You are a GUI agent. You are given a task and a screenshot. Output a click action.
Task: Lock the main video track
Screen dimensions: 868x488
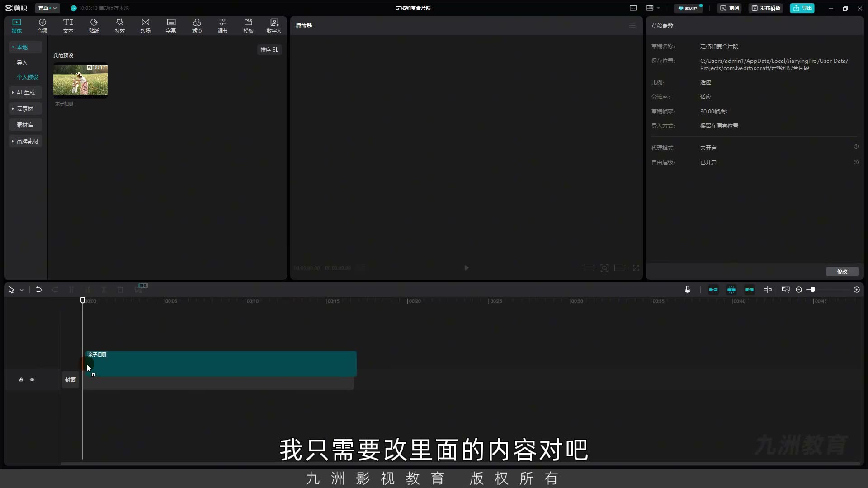coord(21,380)
